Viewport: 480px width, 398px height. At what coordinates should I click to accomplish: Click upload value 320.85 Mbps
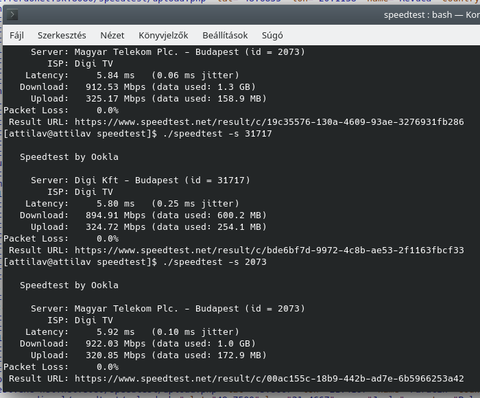pyautogui.click(x=115, y=355)
